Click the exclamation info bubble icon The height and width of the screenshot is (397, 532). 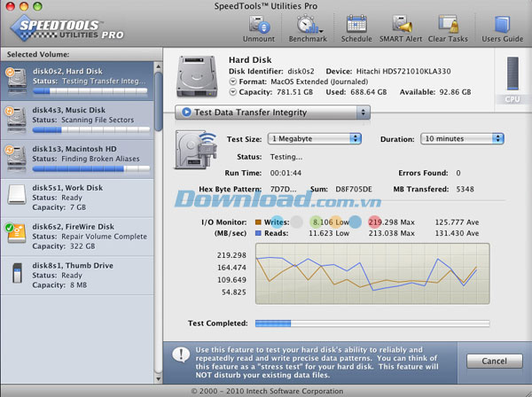click(x=181, y=355)
